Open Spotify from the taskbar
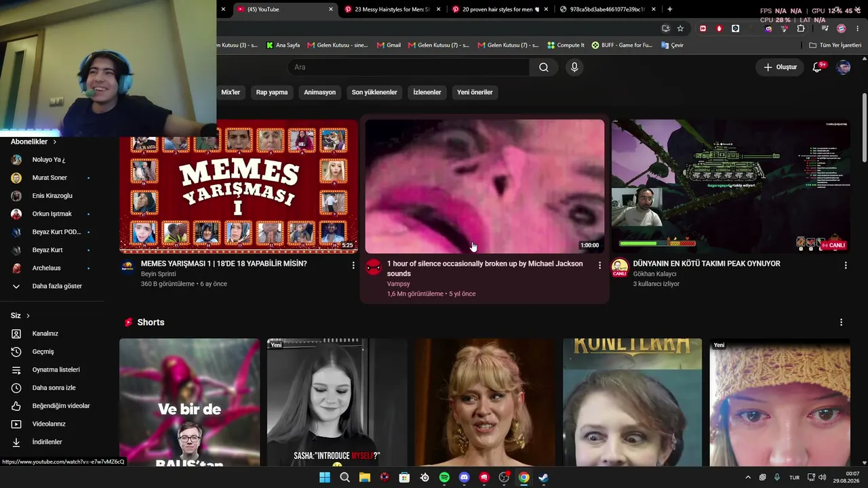Viewport: 868px width, 488px height. tap(444, 477)
